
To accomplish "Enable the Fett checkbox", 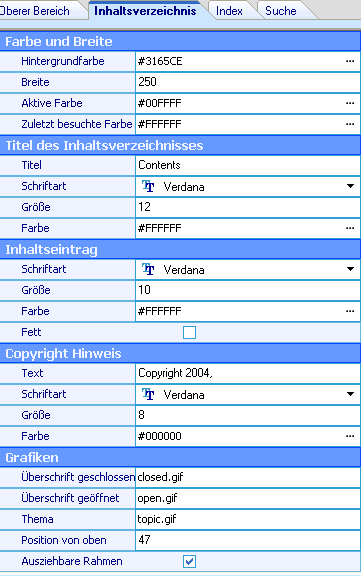I will [189, 332].
